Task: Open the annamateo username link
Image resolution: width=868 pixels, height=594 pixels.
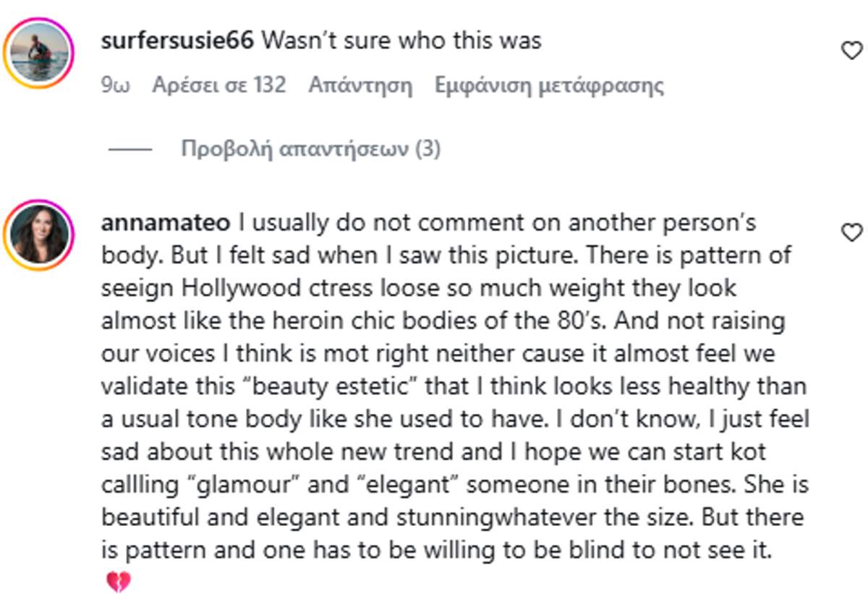Action: (x=166, y=222)
